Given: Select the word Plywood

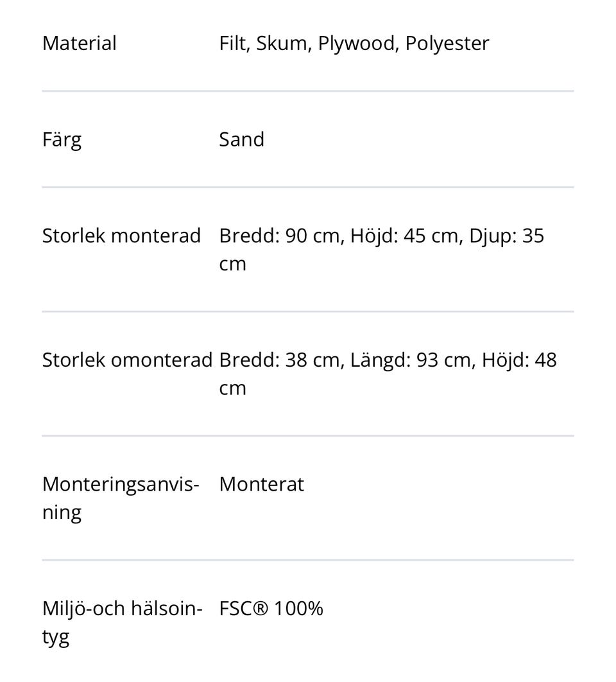Looking at the screenshot, I should pos(358,44).
